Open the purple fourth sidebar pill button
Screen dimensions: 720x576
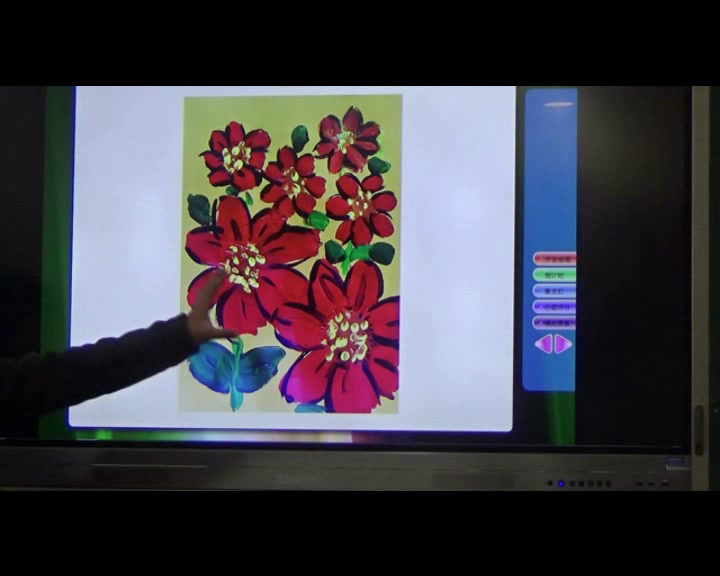(555, 307)
